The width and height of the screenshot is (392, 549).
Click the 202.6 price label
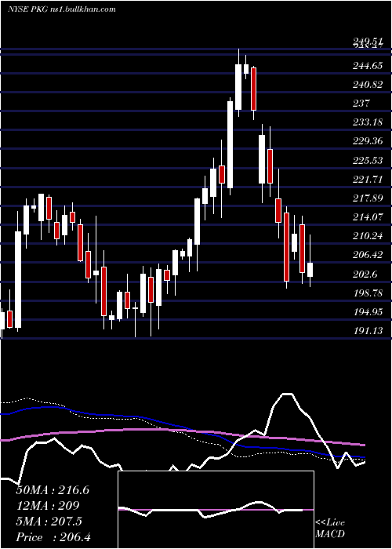click(365, 274)
